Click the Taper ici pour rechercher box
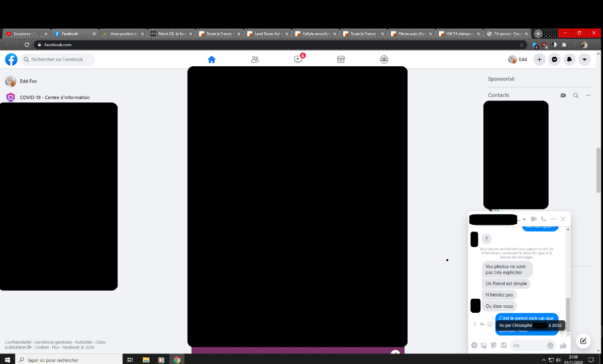Viewport: 603px width, 364px height. click(68, 359)
